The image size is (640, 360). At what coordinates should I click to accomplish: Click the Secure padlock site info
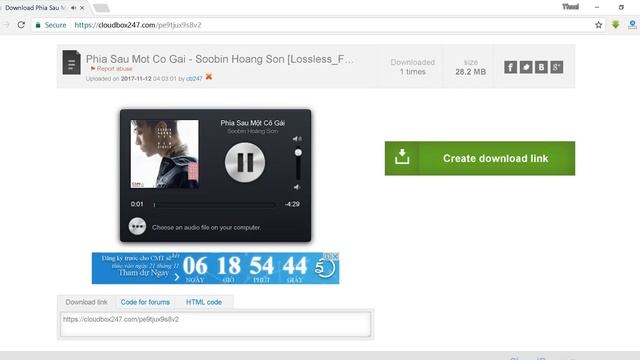click(51, 25)
